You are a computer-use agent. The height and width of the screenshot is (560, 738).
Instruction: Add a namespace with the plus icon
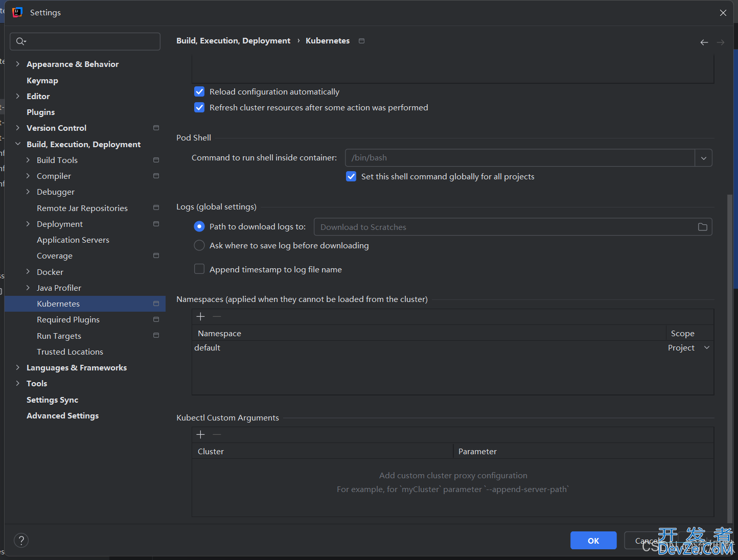[x=200, y=317]
